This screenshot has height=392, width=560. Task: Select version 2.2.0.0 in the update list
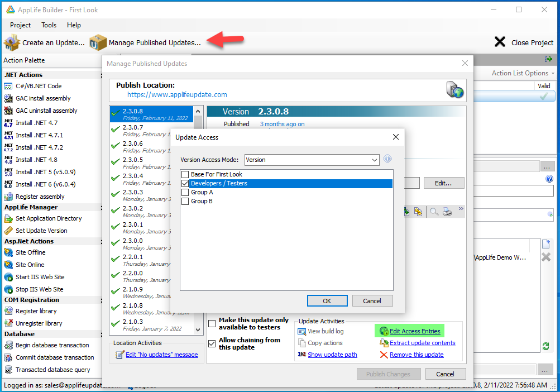click(141, 276)
